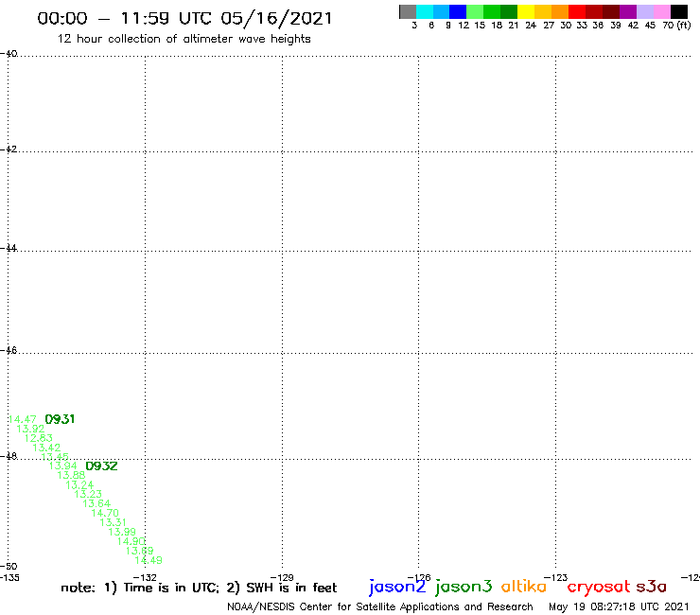The image size is (700, 615).
Task: Select the bright red swatch in the legend
Action: (x=577, y=11)
